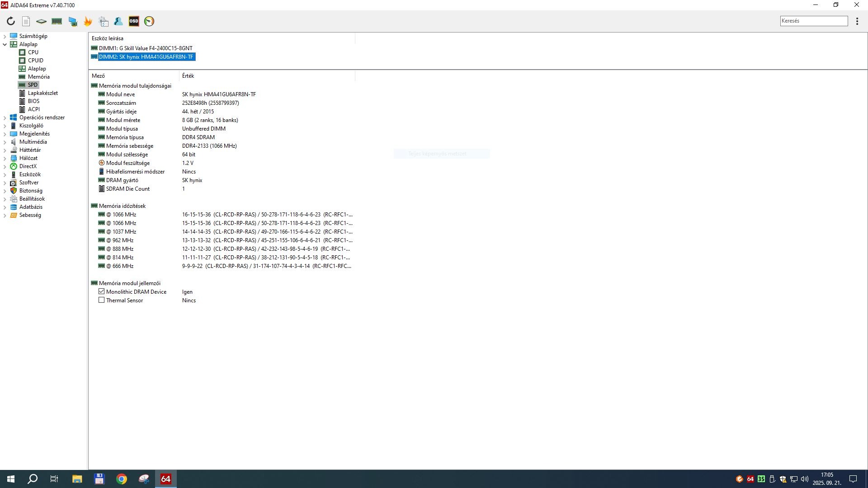Click the Refresh toolbar icon

11,21
